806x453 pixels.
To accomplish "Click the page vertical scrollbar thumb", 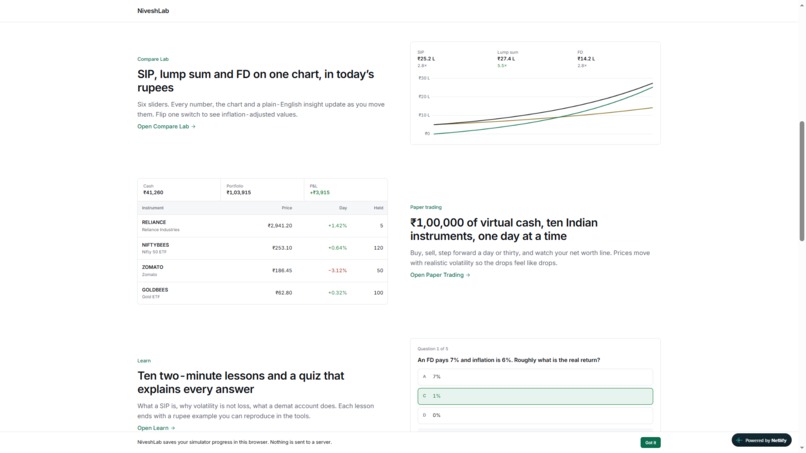I will (801, 181).
